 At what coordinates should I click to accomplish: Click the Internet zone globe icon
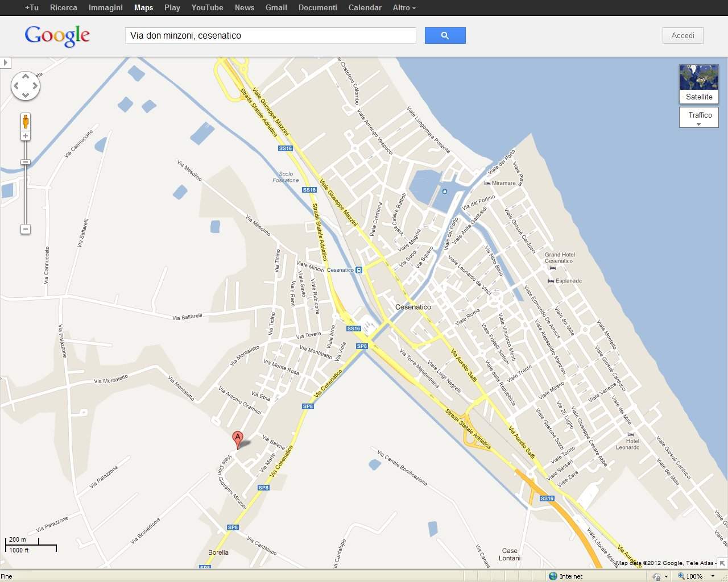[x=553, y=576]
